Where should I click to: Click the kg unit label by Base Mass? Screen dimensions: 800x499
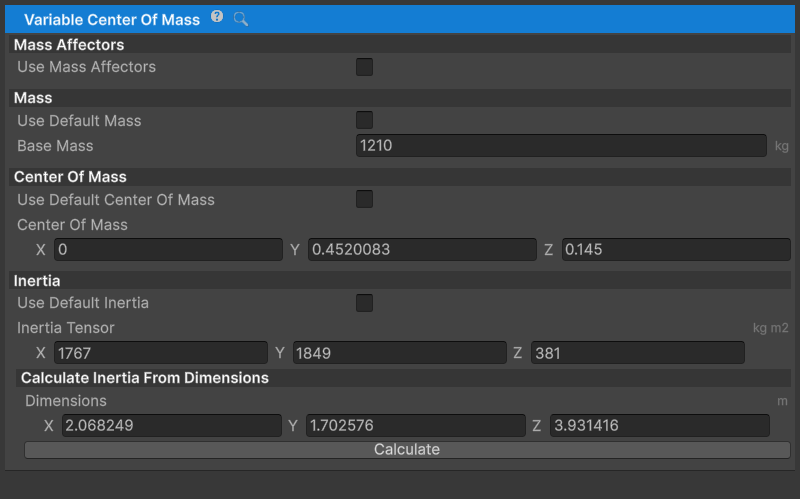coord(782,146)
